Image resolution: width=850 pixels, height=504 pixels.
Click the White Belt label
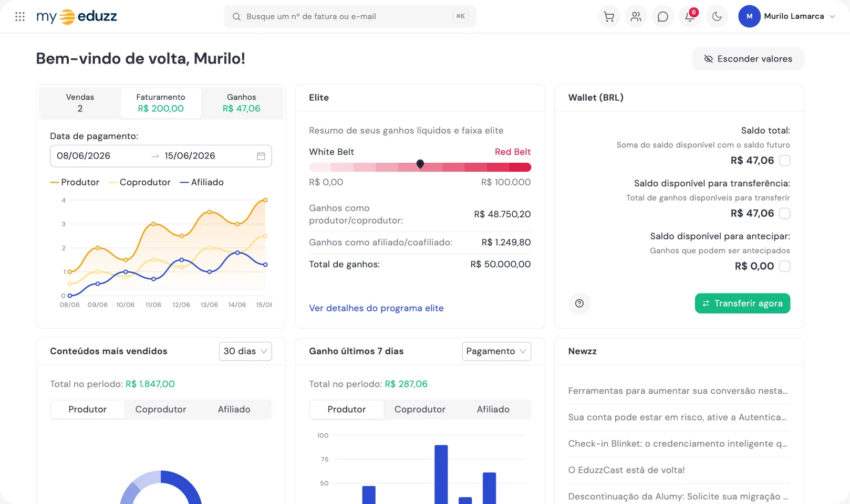point(331,152)
